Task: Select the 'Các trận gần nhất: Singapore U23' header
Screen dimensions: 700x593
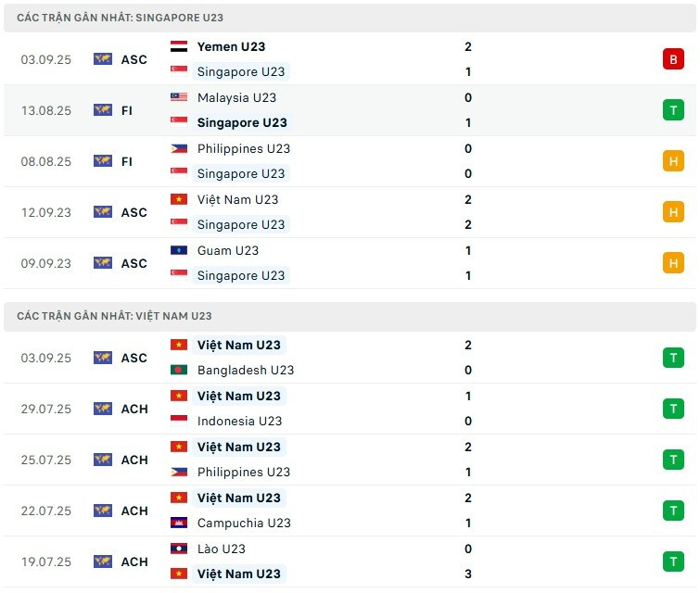Action: pyautogui.click(x=120, y=18)
